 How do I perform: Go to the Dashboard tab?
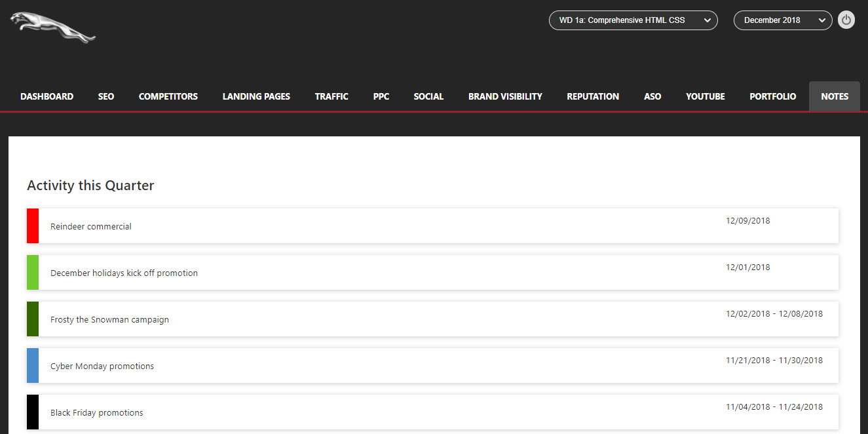pyautogui.click(x=47, y=96)
